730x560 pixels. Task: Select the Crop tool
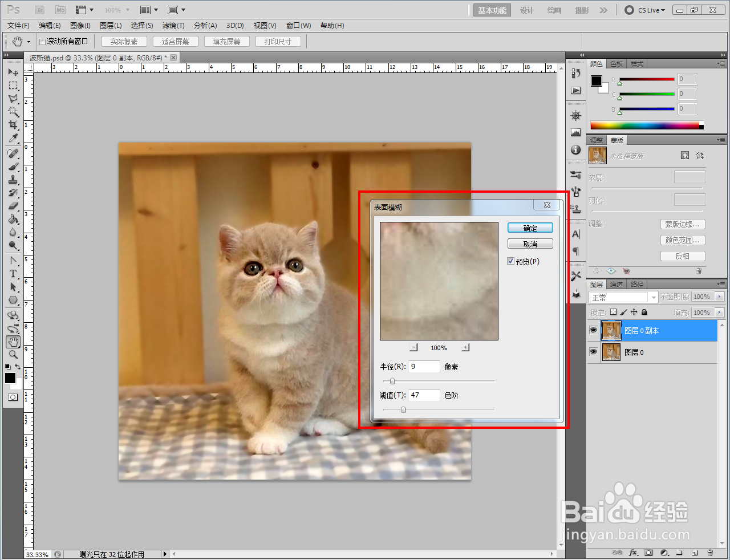[x=13, y=125]
